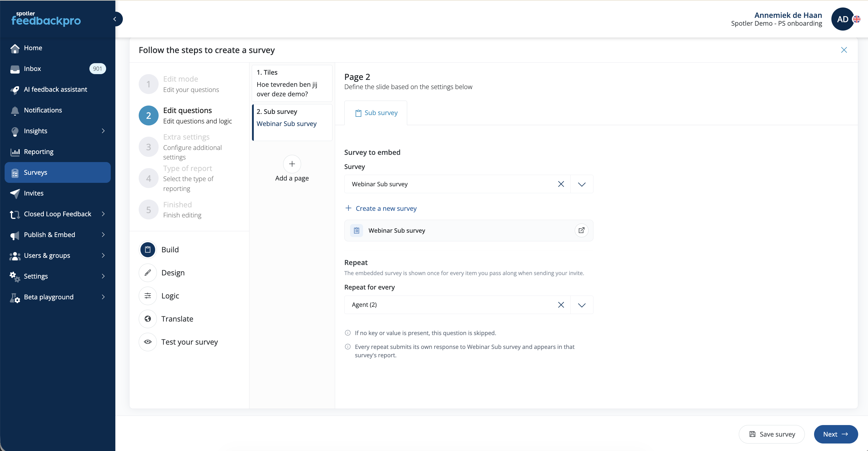Viewport: 868px width, 451px height.
Task: Open the Repeat for every dropdown chevron
Action: [x=582, y=305]
